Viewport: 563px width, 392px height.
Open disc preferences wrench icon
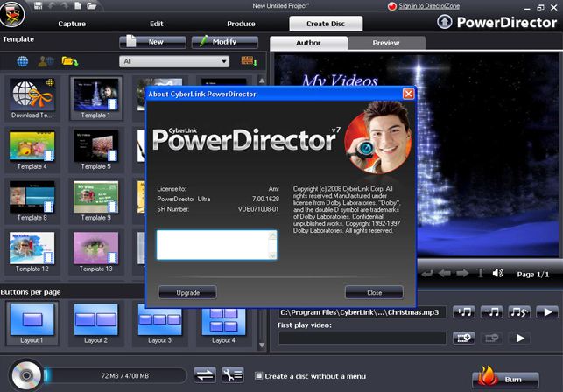tap(233, 375)
